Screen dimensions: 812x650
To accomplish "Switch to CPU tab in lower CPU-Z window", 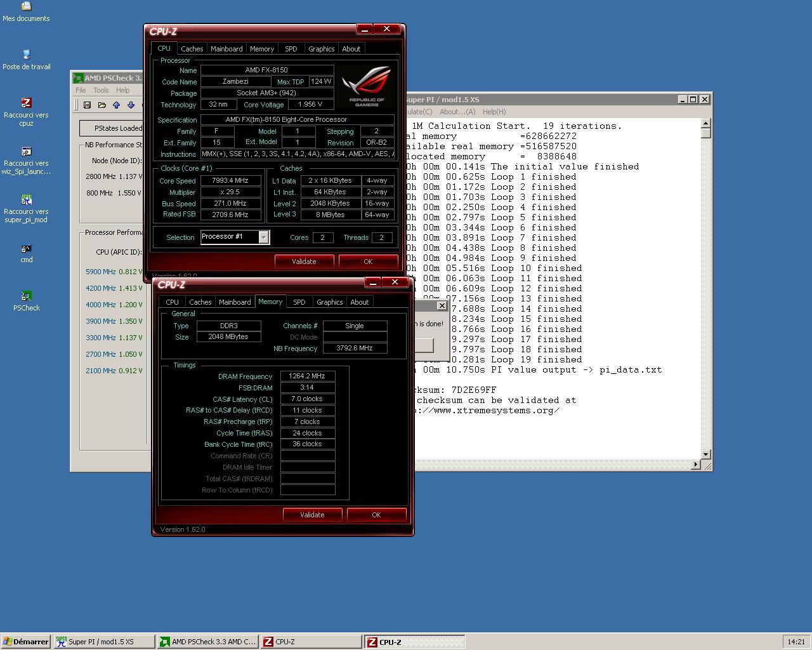I will [x=172, y=302].
